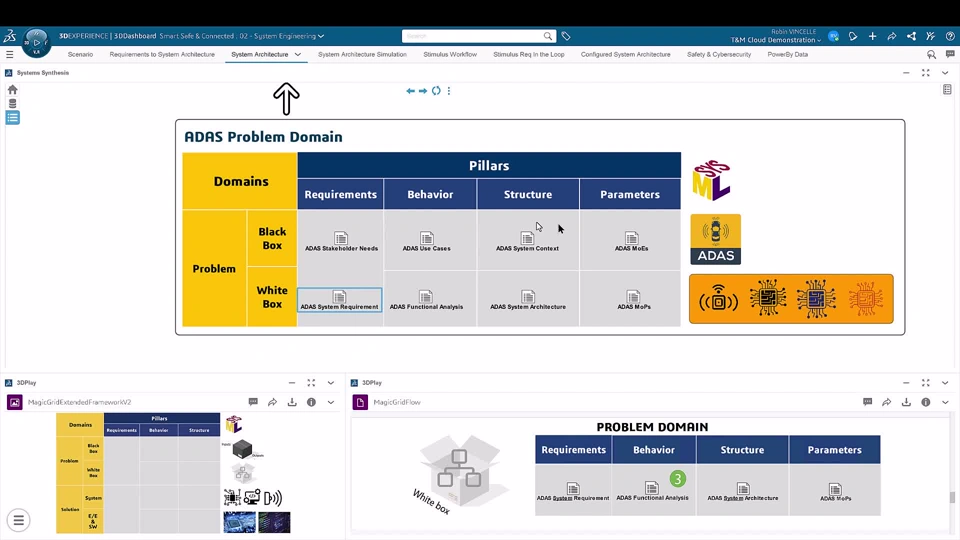
Task: Open ADAS Functional Analysis in MagicGridFlow
Action: [652, 491]
